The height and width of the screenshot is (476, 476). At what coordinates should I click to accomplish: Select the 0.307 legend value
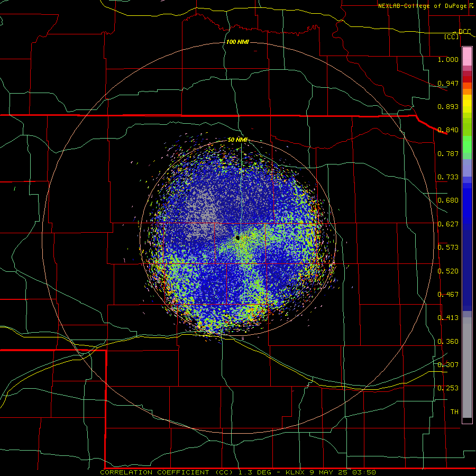click(448, 365)
